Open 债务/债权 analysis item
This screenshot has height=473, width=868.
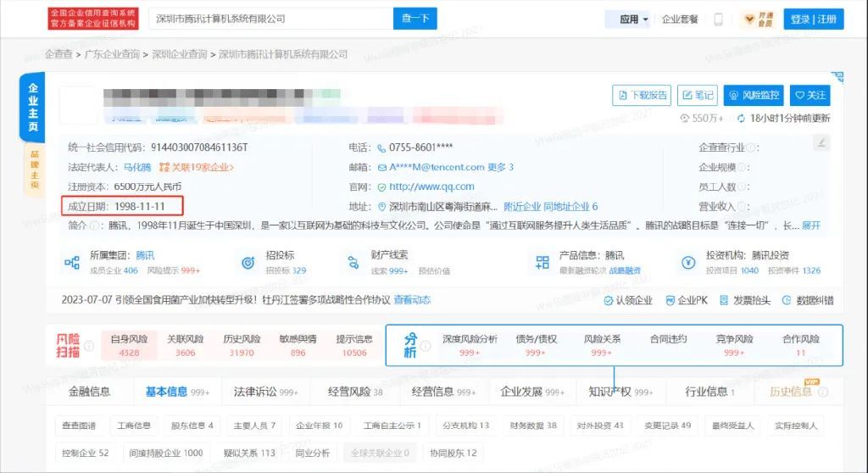(x=536, y=345)
